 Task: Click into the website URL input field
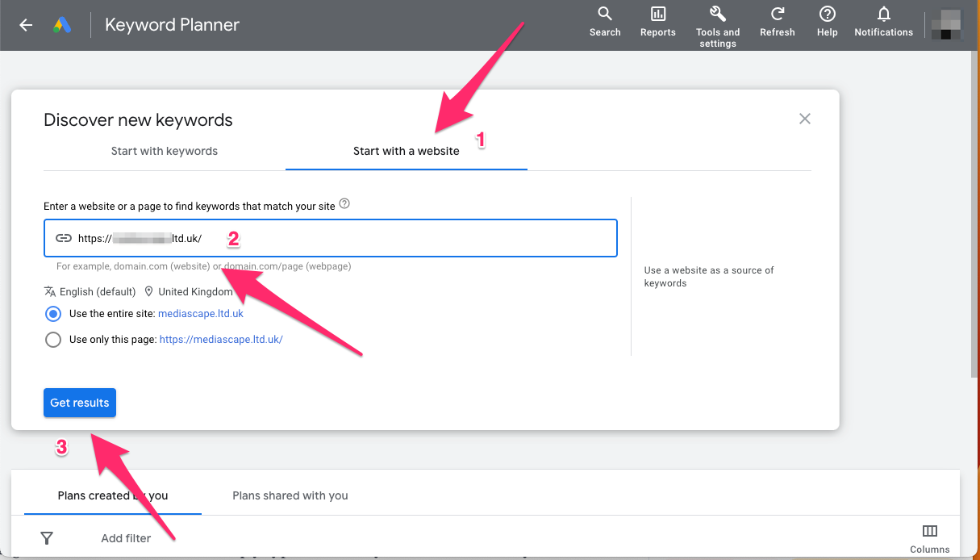tap(331, 238)
